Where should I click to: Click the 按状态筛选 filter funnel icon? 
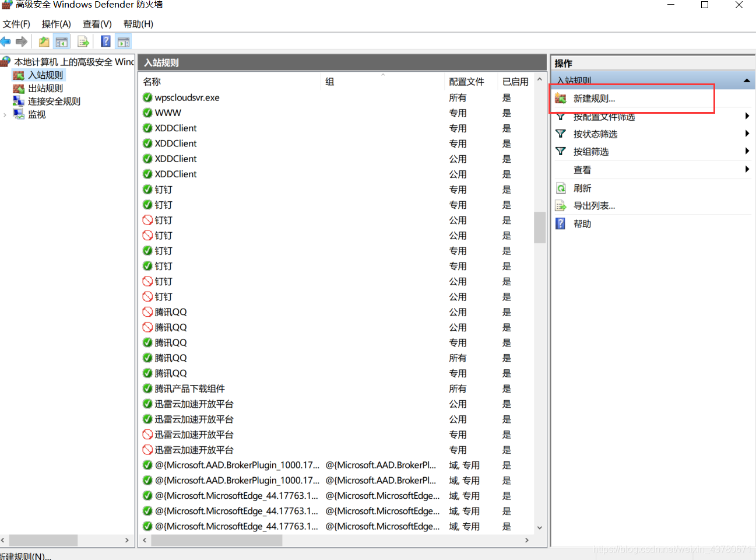(x=561, y=134)
